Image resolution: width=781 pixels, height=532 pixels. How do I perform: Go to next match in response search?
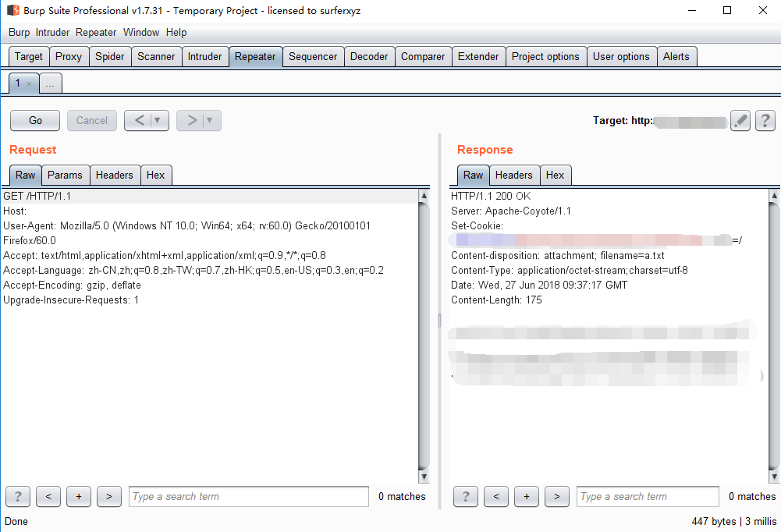[x=557, y=497]
